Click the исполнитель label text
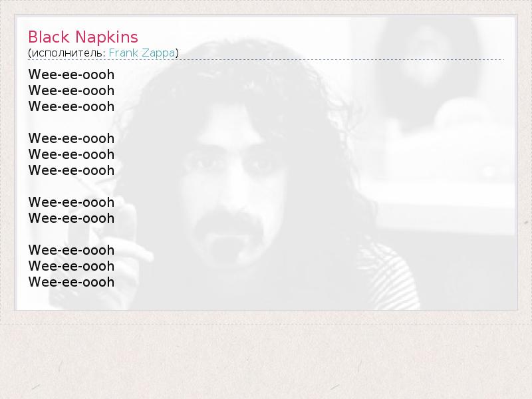The image size is (532, 399). [x=68, y=53]
